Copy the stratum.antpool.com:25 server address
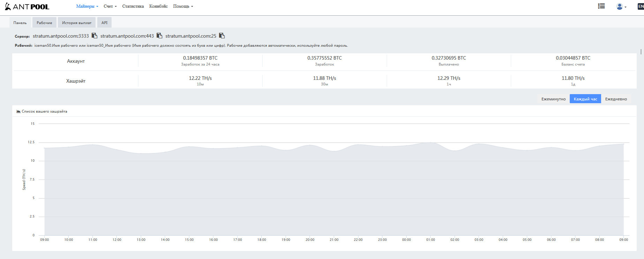Viewport: 644px width, 259px height. 222,36
